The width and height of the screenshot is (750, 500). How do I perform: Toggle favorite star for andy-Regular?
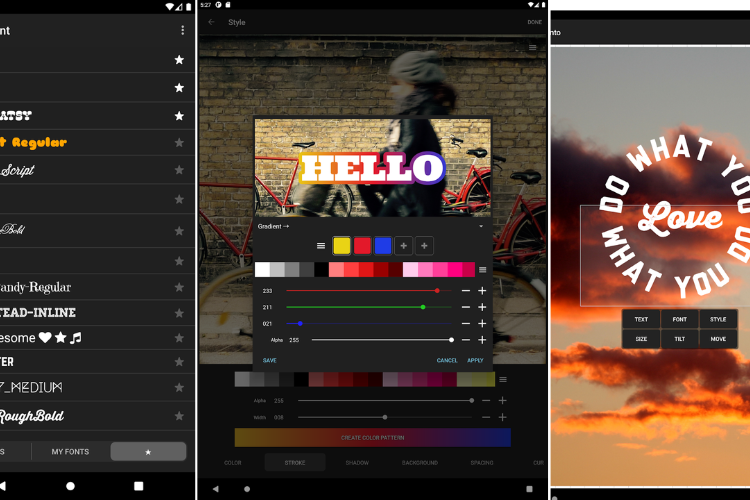point(179,287)
